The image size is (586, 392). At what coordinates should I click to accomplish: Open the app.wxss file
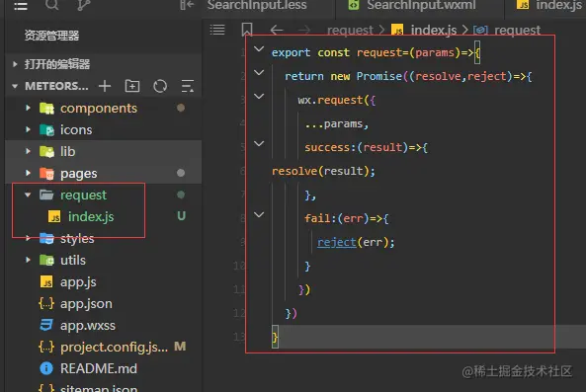(88, 325)
